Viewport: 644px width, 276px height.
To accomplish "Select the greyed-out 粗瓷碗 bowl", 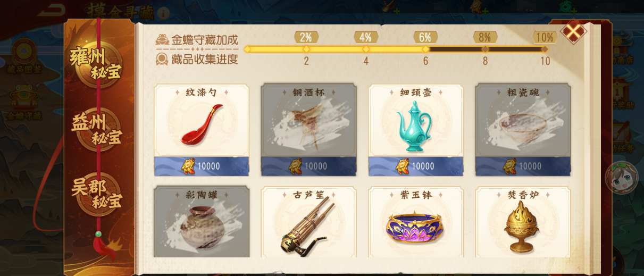I will pyautogui.click(x=523, y=129).
